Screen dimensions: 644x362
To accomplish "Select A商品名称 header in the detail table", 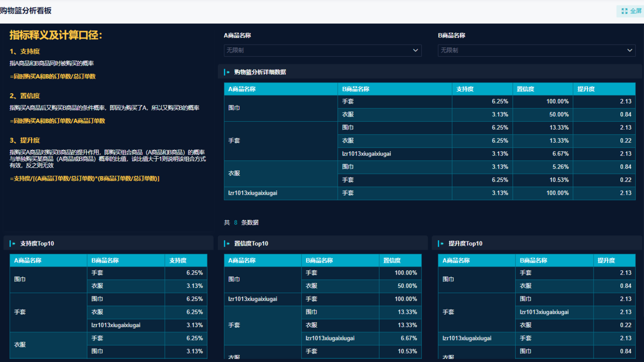I will 242,89.
